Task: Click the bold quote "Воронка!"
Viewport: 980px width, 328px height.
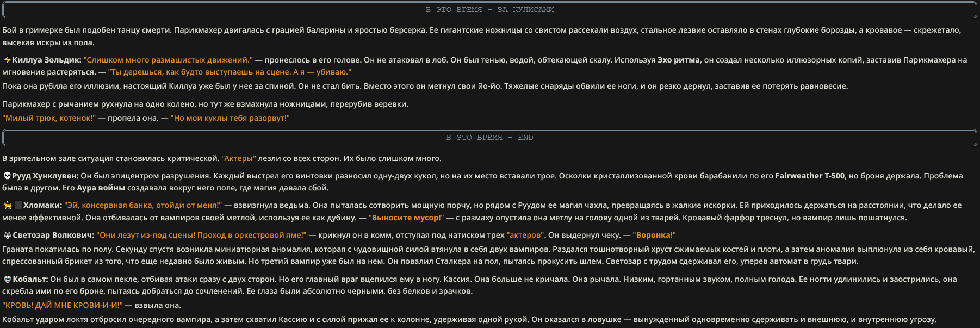Action: pos(654,236)
